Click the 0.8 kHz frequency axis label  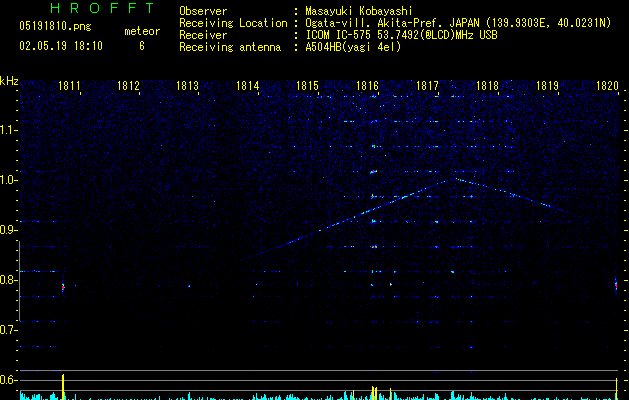click(9, 280)
